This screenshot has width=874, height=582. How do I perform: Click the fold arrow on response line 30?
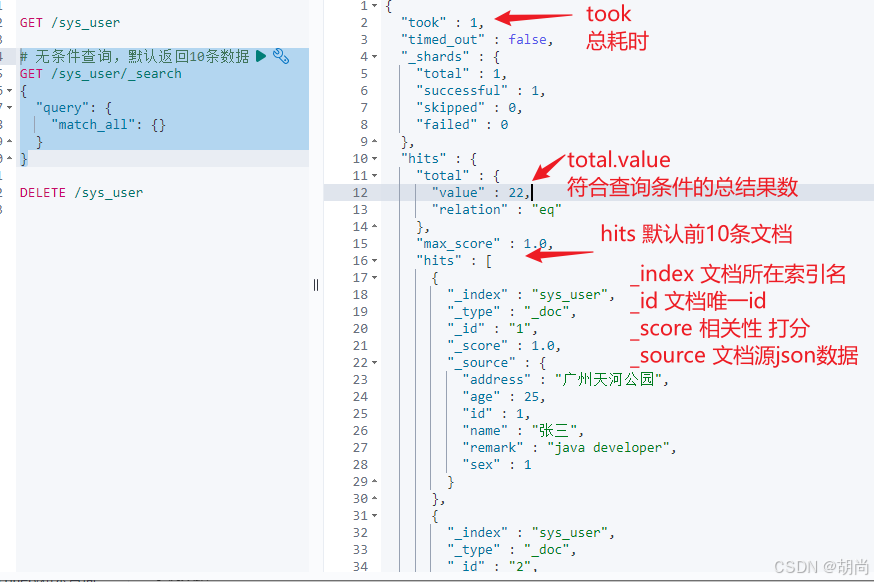pyautogui.click(x=375, y=499)
